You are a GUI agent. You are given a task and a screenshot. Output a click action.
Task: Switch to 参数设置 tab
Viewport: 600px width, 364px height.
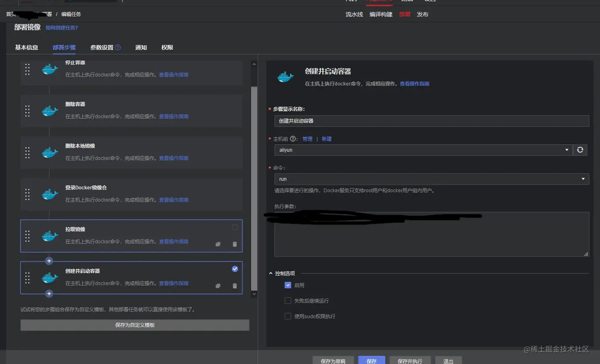click(x=102, y=47)
